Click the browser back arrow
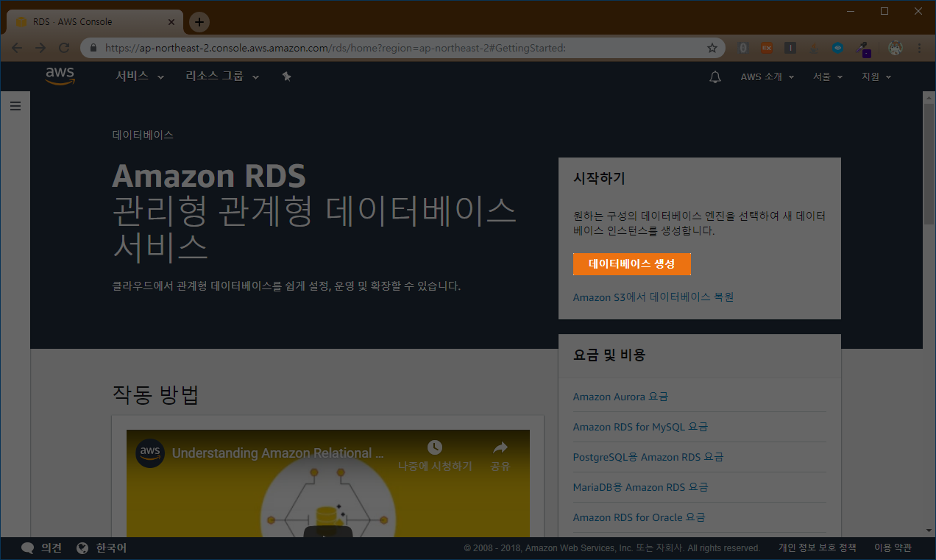936x560 pixels. pos(17,48)
